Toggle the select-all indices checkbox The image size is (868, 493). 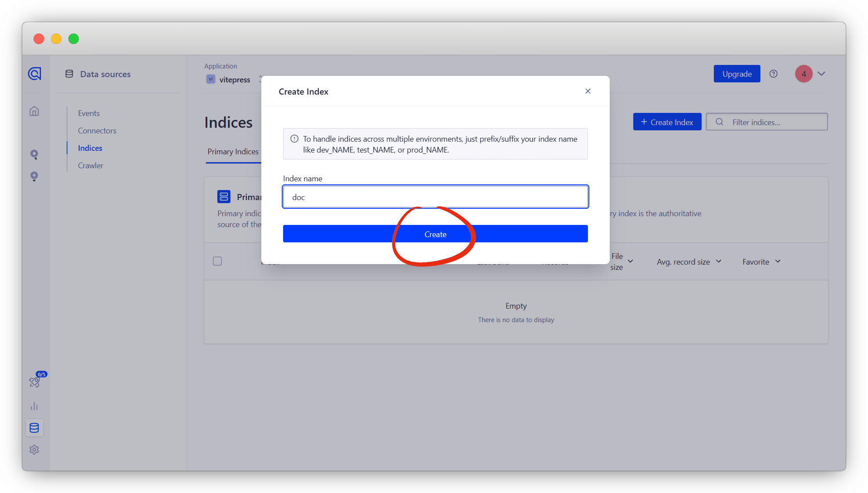point(217,261)
